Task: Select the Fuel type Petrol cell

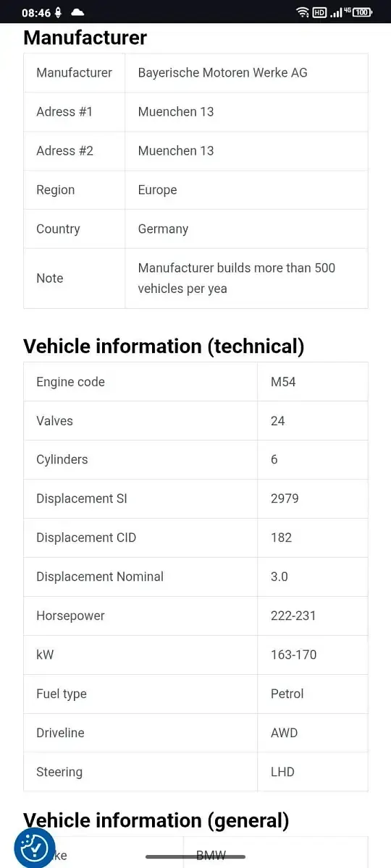Action: [313, 694]
